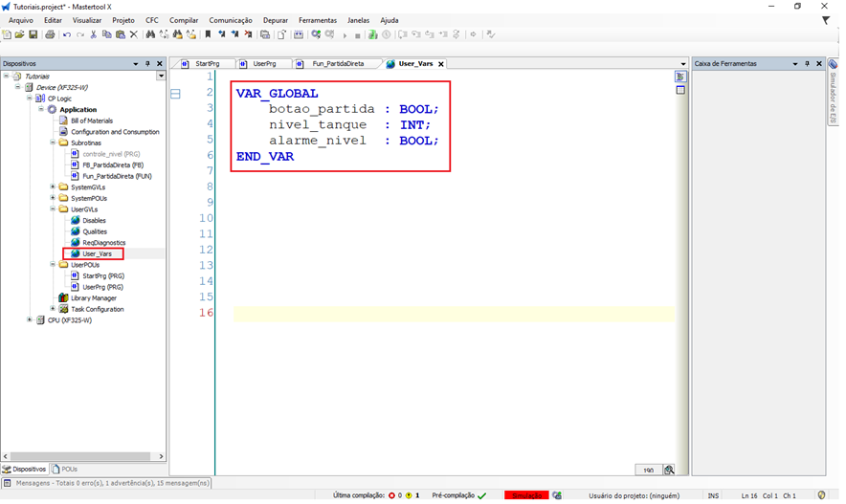
Task: Open the Compilar menu
Action: click(x=184, y=20)
